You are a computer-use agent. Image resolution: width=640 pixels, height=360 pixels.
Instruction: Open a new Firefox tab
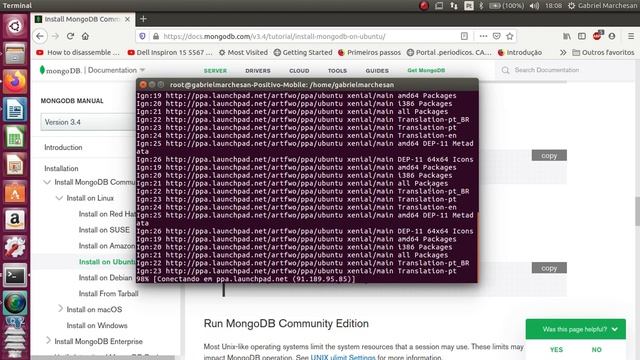tap(143, 19)
